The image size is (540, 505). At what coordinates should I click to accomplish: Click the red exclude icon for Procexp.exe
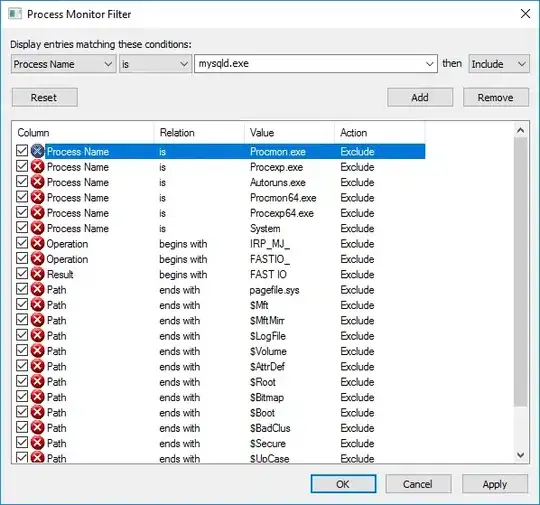pyautogui.click(x=37, y=167)
